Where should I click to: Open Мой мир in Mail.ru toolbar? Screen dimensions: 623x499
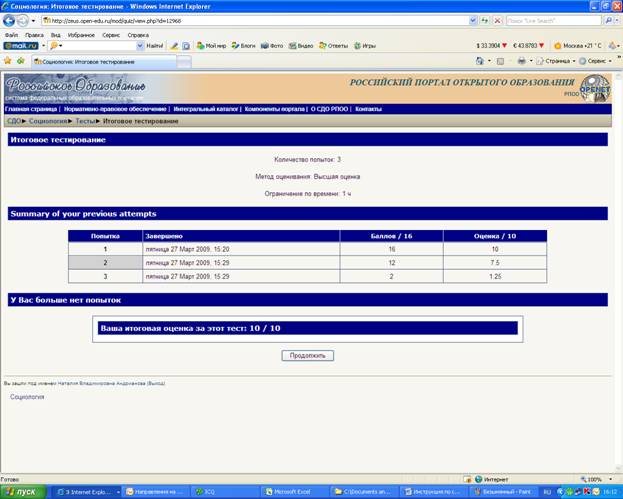tap(211, 46)
